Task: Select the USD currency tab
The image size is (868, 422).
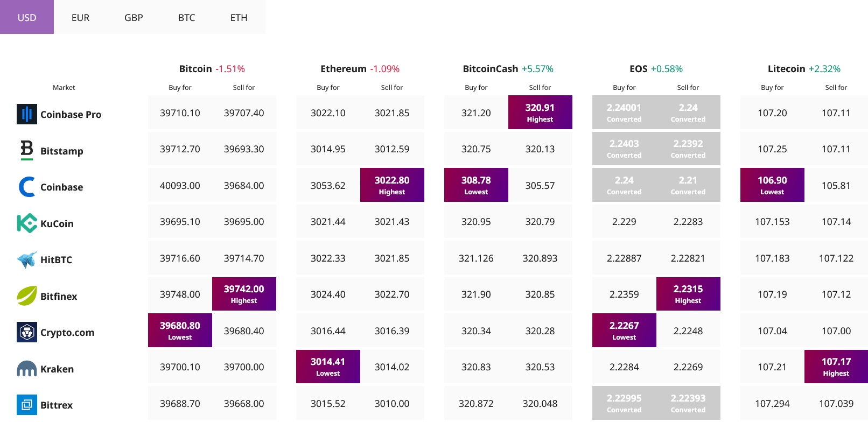Action: click(x=27, y=17)
